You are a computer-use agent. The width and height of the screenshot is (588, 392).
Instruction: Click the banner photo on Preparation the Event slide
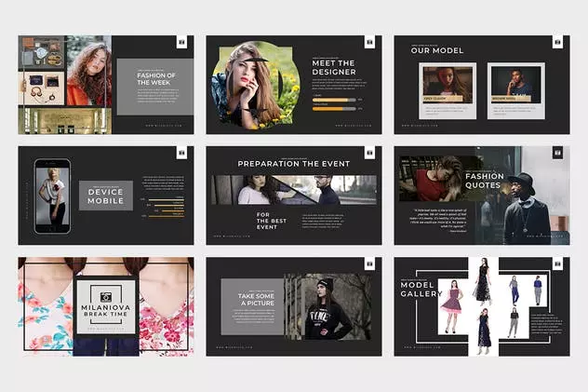[x=294, y=190]
